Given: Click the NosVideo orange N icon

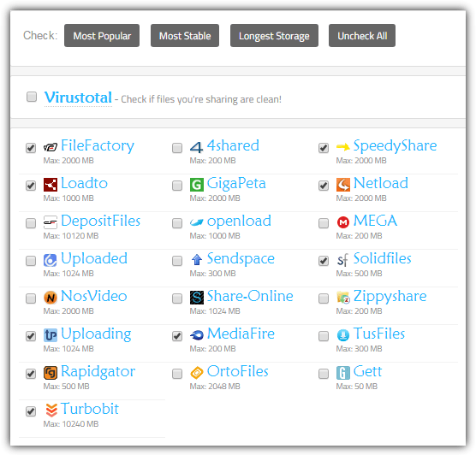Looking at the screenshot, I should [51, 298].
